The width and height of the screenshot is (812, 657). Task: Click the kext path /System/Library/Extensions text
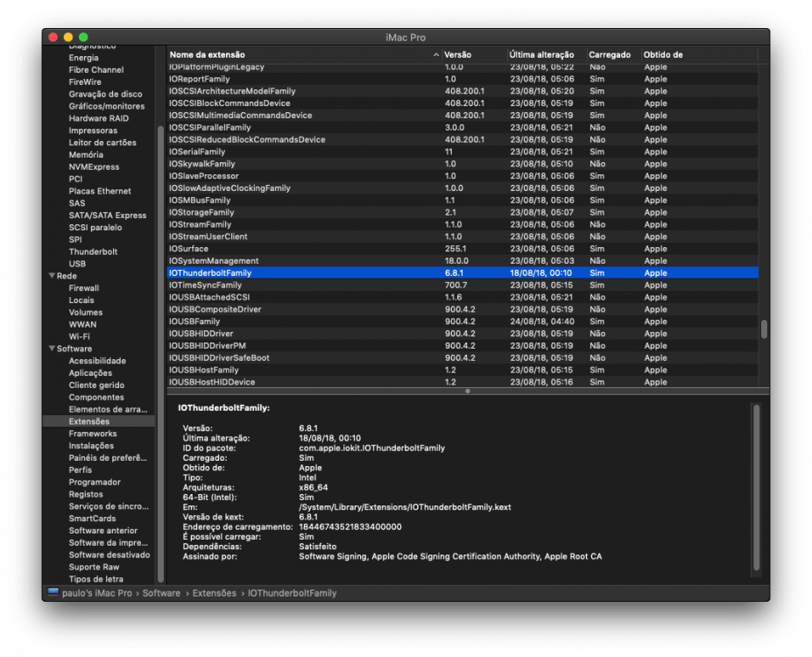pos(405,507)
